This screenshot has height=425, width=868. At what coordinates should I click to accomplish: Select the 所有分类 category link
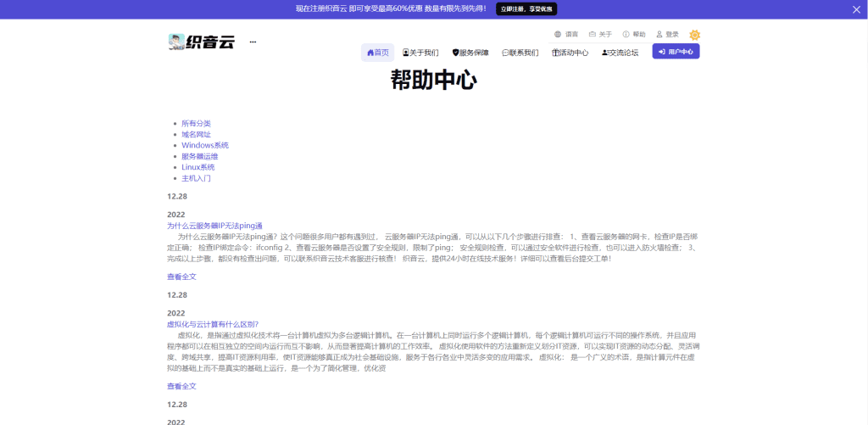pyautogui.click(x=196, y=124)
